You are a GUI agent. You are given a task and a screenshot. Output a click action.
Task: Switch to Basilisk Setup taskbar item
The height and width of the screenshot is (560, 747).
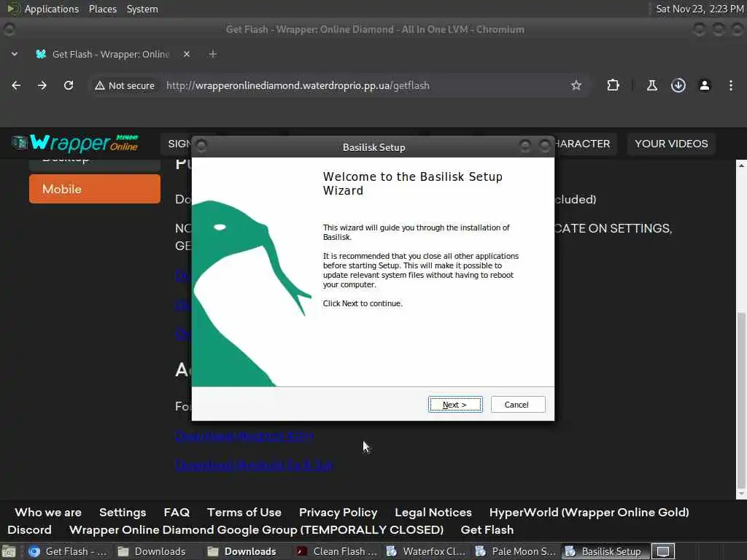point(604,551)
